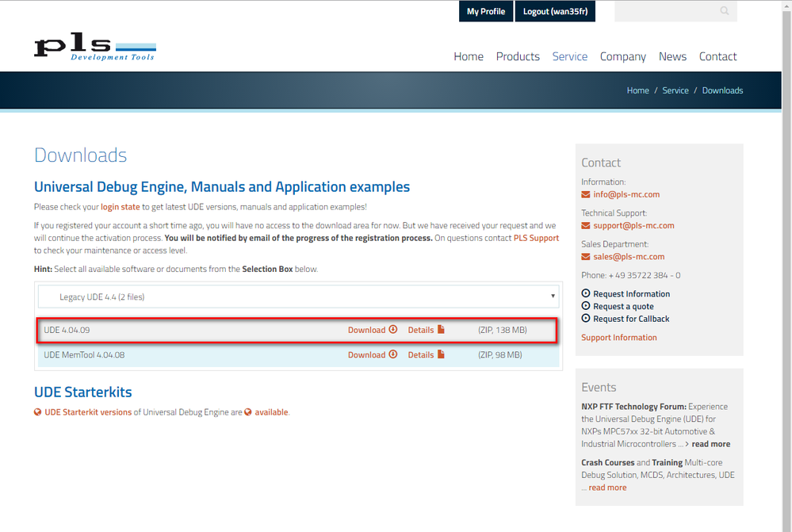This screenshot has height=532, width=792.
Task: Click Service in the breadcrumb
Action: [x=675, y=90]
